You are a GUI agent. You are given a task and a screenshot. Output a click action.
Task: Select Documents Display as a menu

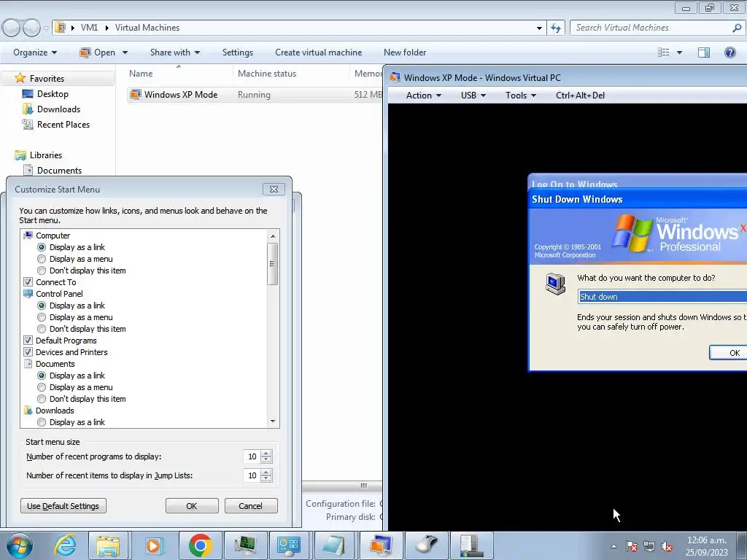click(x=42, y=387)
